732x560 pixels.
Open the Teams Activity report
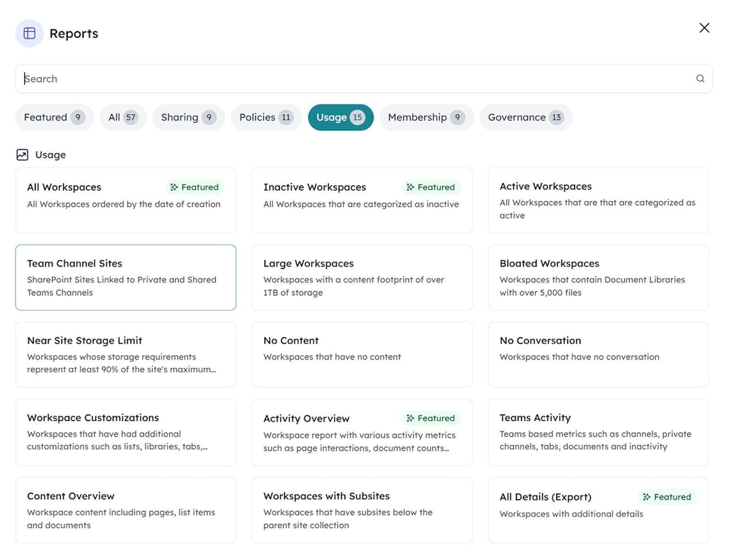click(598, 432)
